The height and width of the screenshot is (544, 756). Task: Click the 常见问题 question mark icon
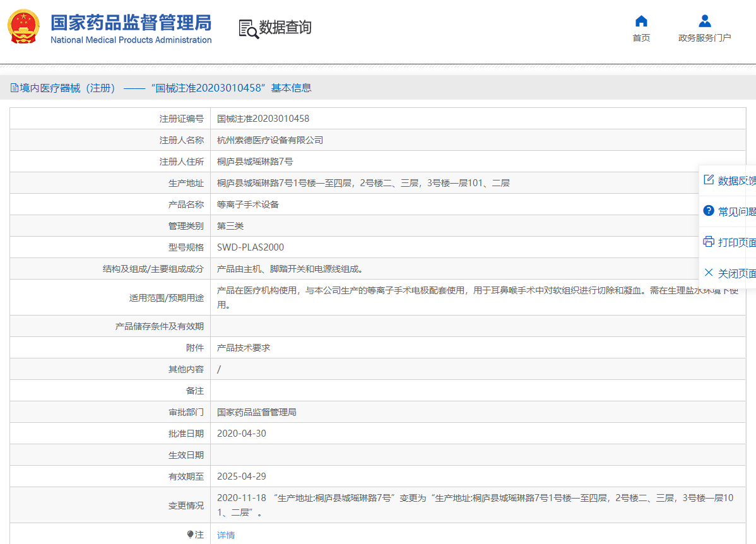coord(708,211)
